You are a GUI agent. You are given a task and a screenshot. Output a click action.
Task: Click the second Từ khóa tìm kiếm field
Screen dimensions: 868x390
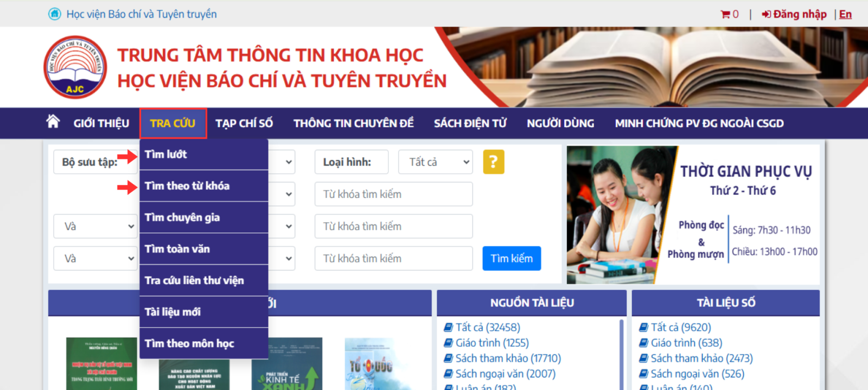394,226
